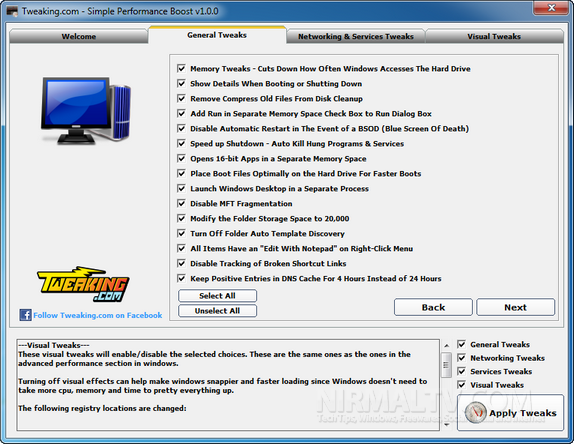Viewport: 574px width, 444px height.
Task: Uncheck Launch Windows Desktop in a Separate Process
Action: click(x=181, y=189)
